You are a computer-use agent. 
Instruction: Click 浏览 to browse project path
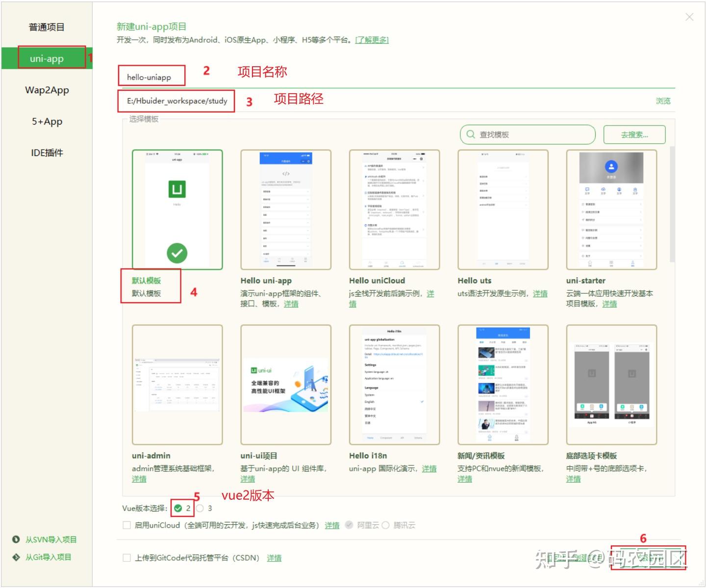[x=663, y=101]
